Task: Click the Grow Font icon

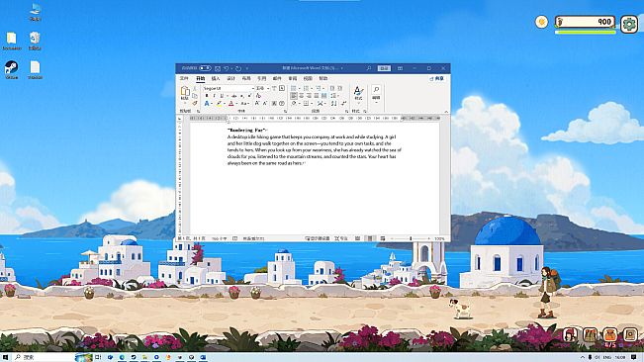Action: tap(257, 104)
